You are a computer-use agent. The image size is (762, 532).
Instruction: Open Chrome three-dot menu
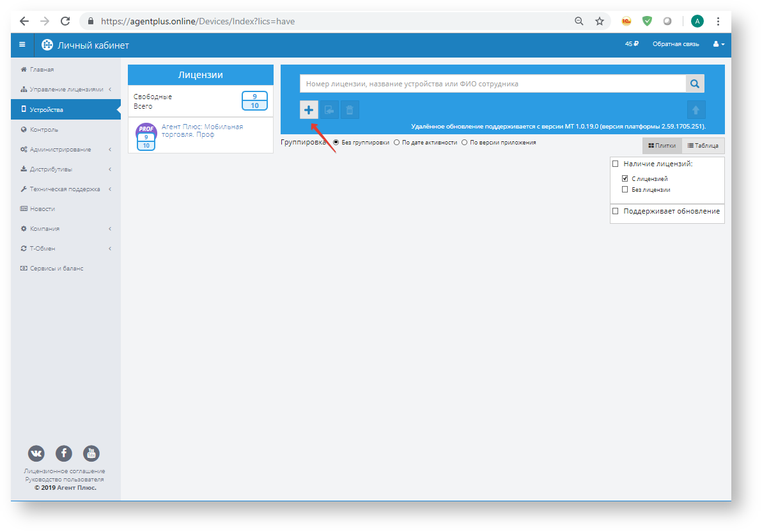(x=718, y=21)
